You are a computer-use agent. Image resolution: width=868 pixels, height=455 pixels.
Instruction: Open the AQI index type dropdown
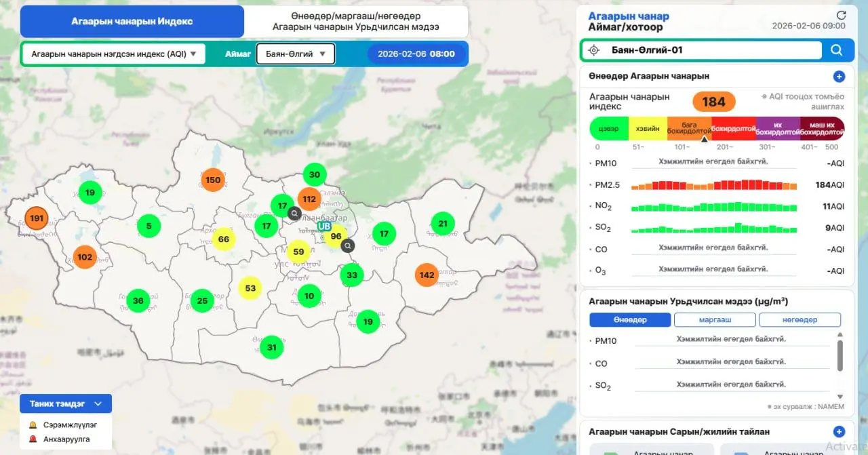click(x=113, y=54)
